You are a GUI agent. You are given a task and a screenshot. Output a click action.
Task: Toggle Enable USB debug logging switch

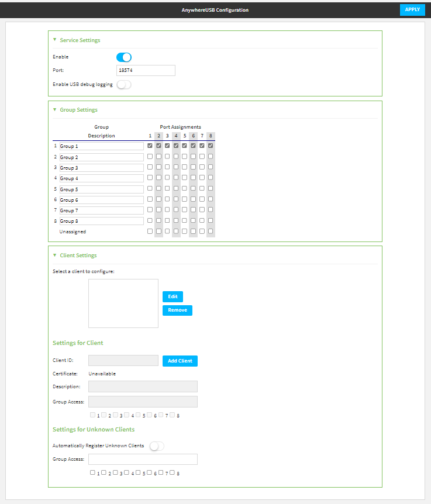tap(124, 85)
